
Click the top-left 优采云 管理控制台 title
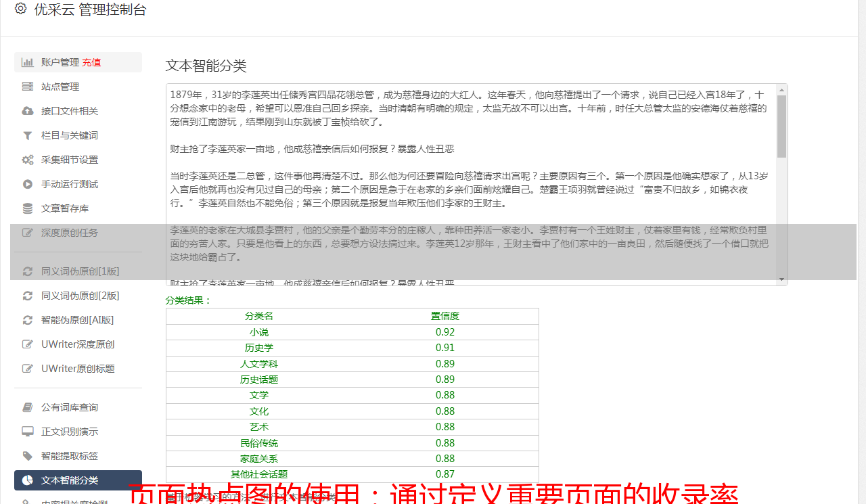coord(90,9)
